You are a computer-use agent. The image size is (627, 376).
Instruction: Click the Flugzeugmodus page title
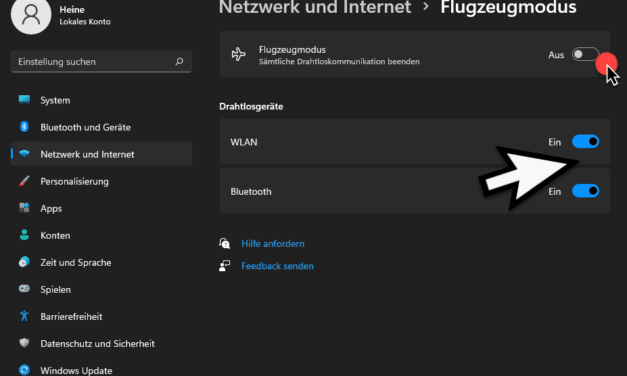pyautogui.click(x=508, y=7)
